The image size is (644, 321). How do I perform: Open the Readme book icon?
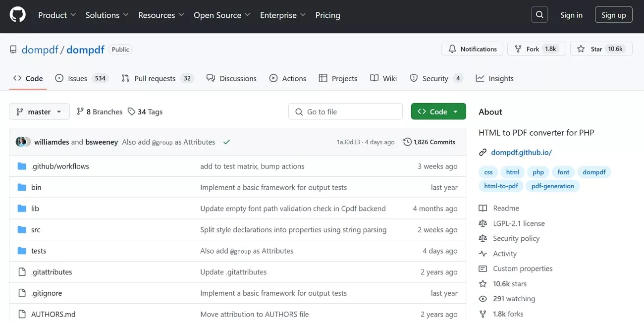(x=483, y=208)
